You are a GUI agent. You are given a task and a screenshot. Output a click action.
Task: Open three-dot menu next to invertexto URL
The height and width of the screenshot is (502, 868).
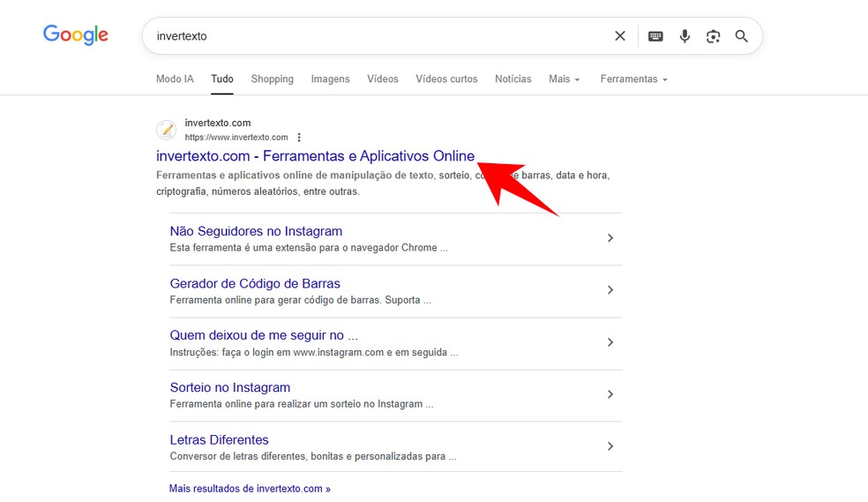pos(299,138)
